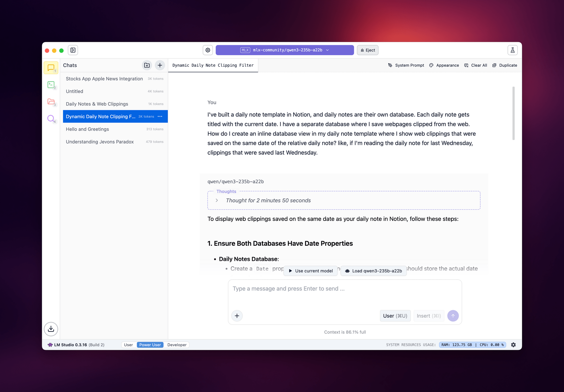Click Use current model button
This screenshot has height=392, width=564.
(311, 271)
